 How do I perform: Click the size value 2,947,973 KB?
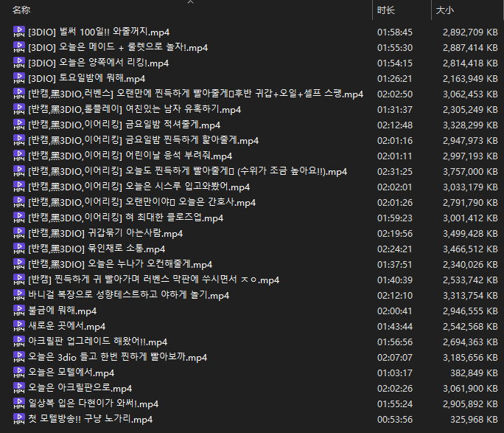point(470,141)
